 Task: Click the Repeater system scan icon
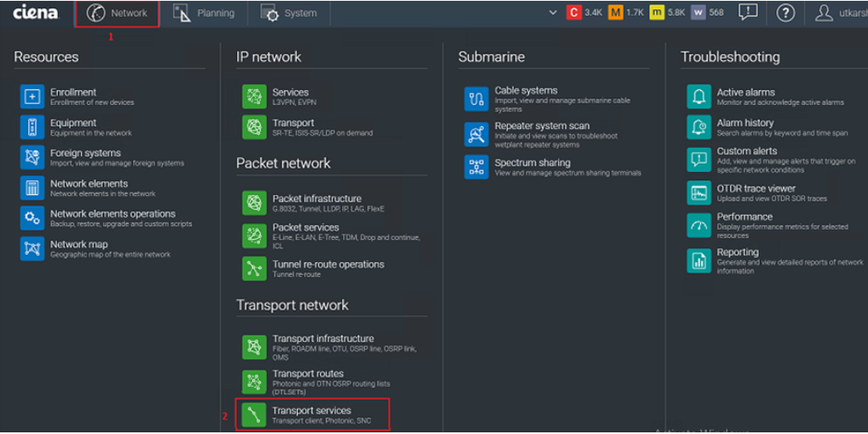[476, 135]
